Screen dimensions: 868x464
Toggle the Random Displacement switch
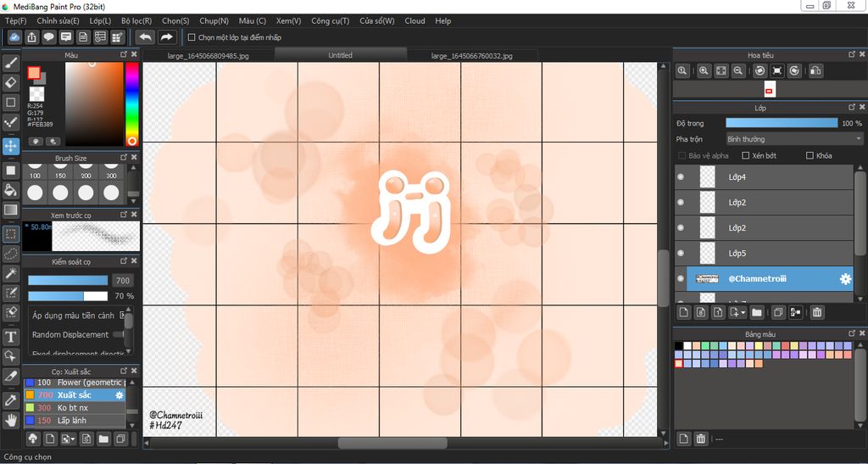pyautogui.click(x=118, y=334)
